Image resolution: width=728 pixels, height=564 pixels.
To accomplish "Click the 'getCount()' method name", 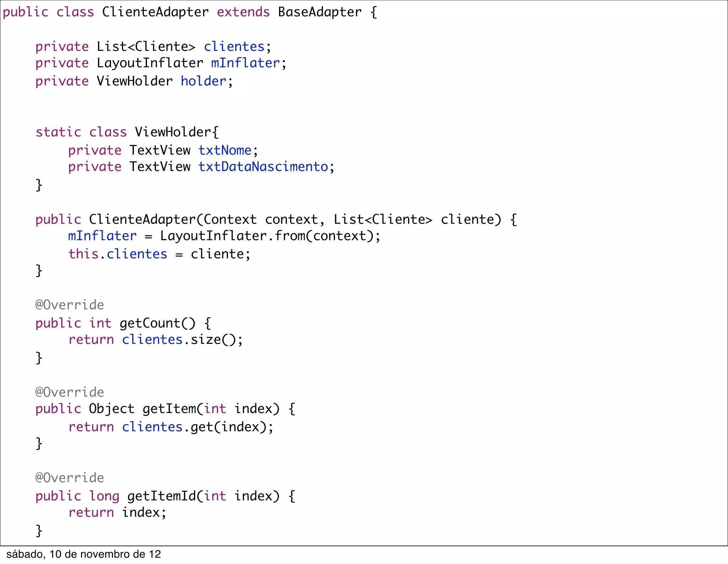I will pyautogui.click(x=157, y=323).
